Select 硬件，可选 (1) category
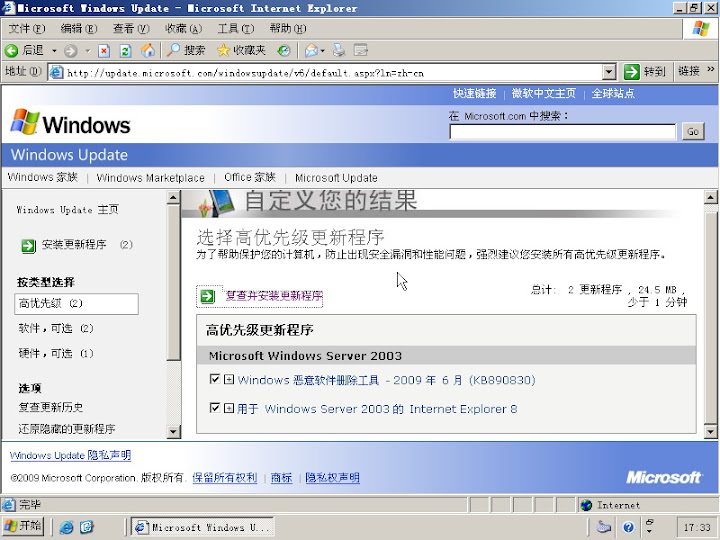 56,353
